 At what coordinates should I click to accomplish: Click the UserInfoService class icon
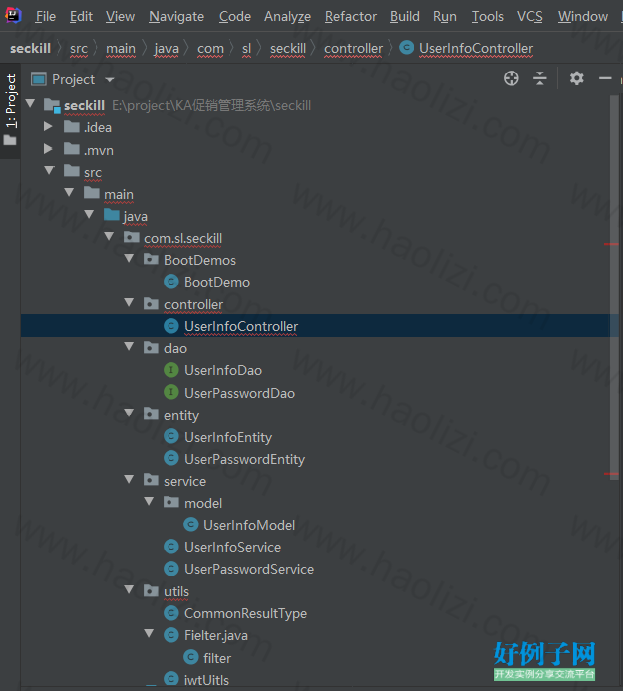click(171, 547)
